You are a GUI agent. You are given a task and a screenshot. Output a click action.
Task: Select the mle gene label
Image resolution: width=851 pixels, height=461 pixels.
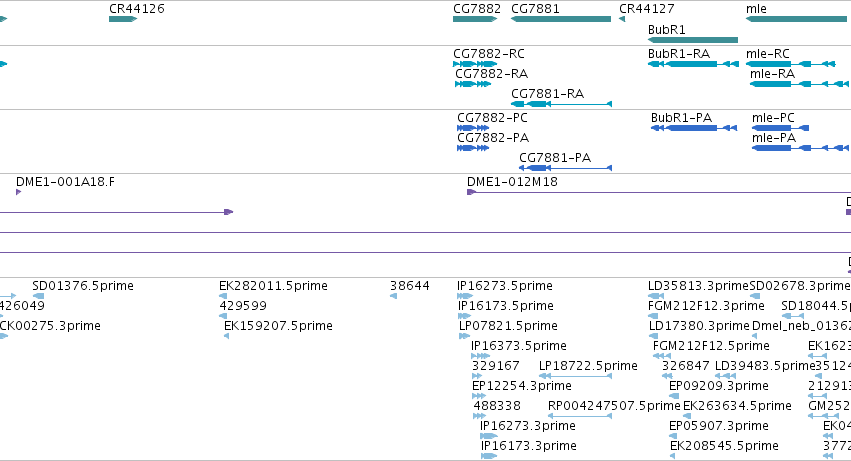click(756, 9)
